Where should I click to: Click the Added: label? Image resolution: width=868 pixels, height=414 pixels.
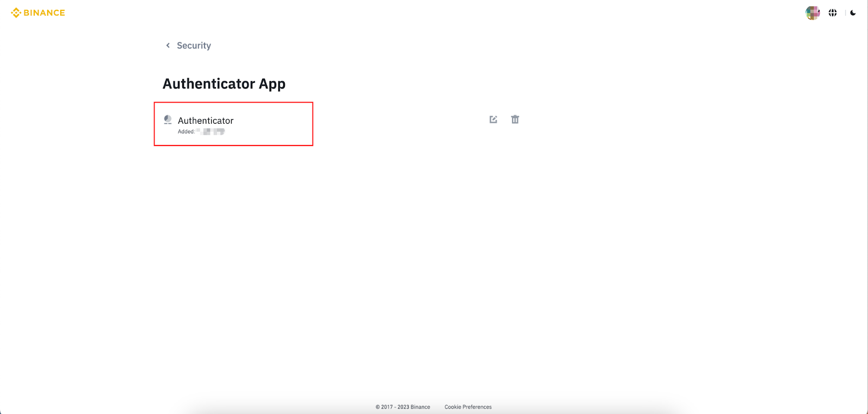tap(186, 131)
